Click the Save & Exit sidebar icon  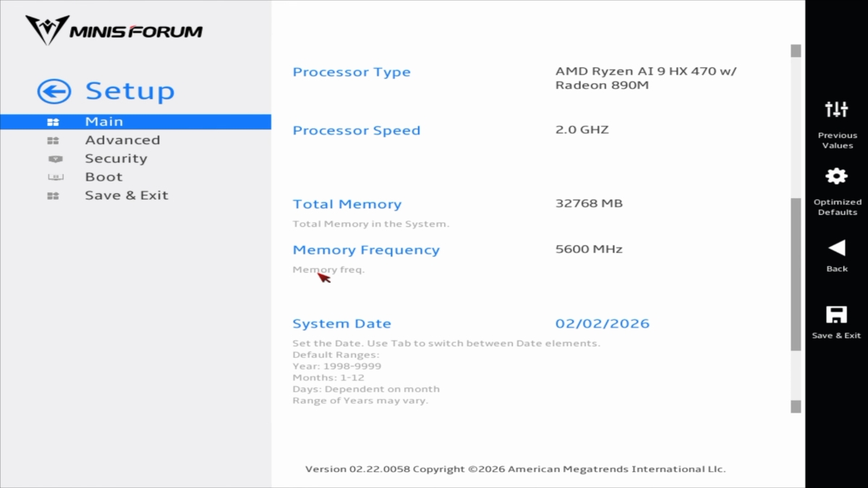(x=53, y=196)
